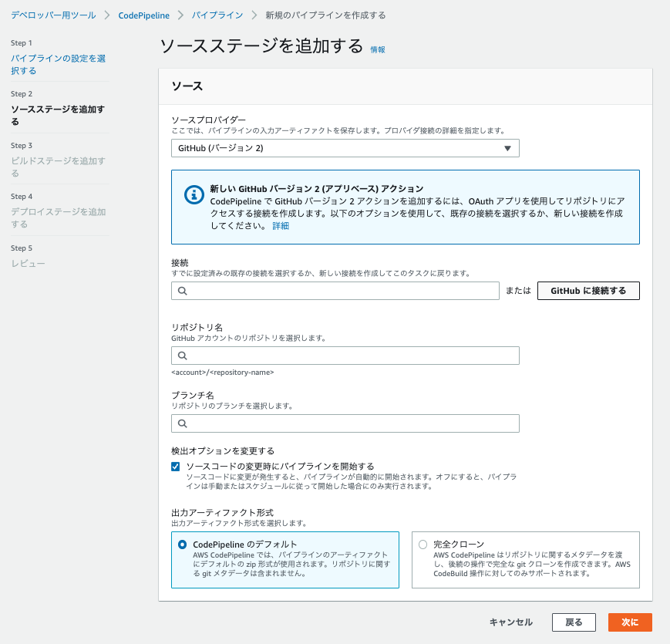Click the magnifier icon in the 接続 field
The image size is (670, 644).
181,291
